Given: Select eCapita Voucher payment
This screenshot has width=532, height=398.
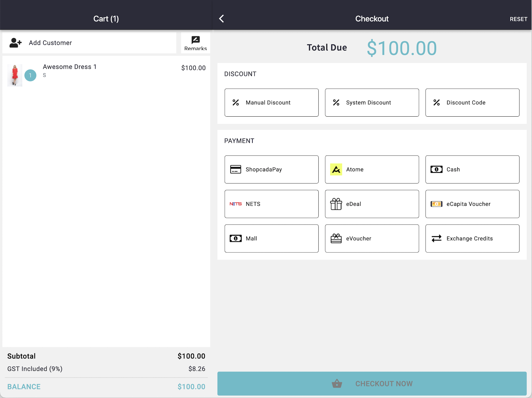Looking at the screenshot, I should (x=472, y=204).
